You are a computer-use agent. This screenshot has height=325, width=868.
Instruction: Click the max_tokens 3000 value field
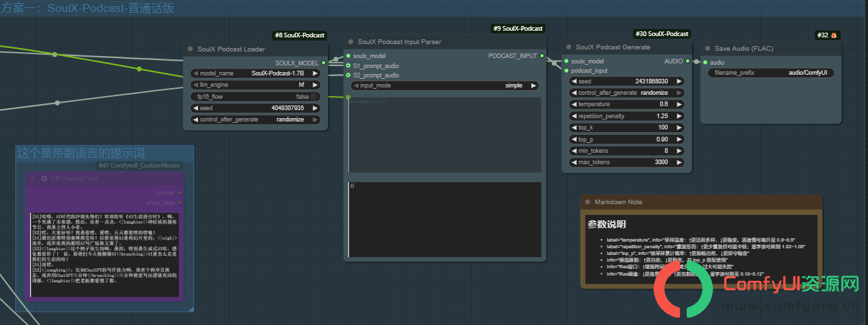tap(627, 162)
